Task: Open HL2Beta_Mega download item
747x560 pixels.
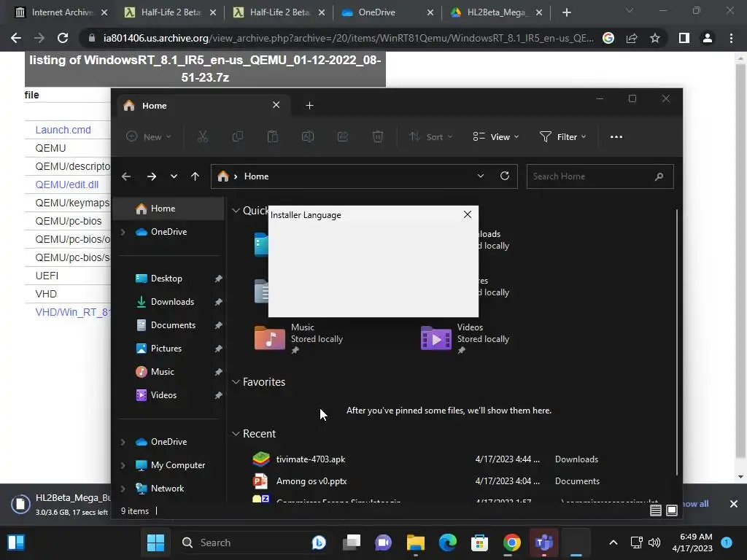Action: (60, 504)
